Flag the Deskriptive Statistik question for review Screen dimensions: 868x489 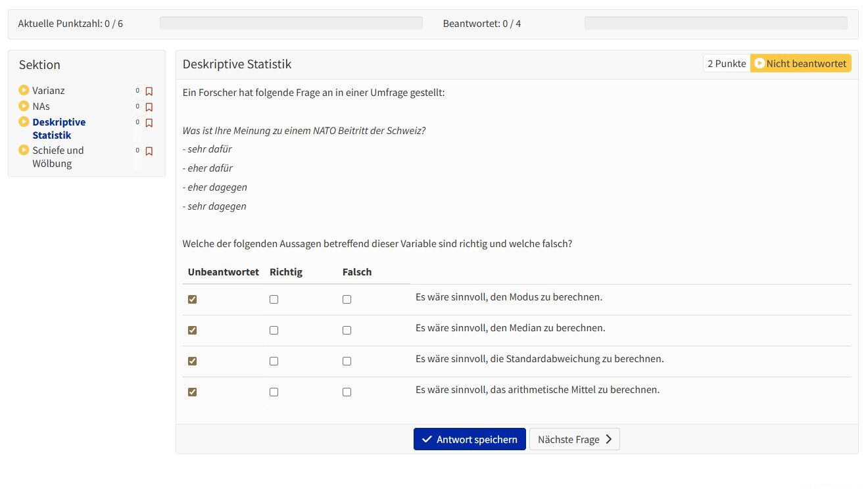pyautogui.click(x=149, y=123)
